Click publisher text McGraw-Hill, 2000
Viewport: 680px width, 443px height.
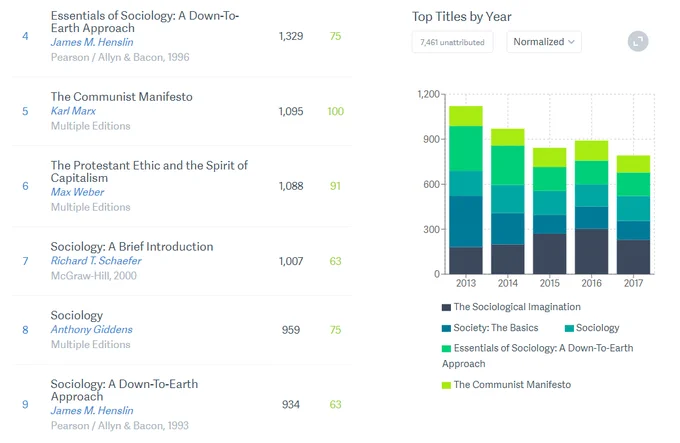click(x=94, y=276)
